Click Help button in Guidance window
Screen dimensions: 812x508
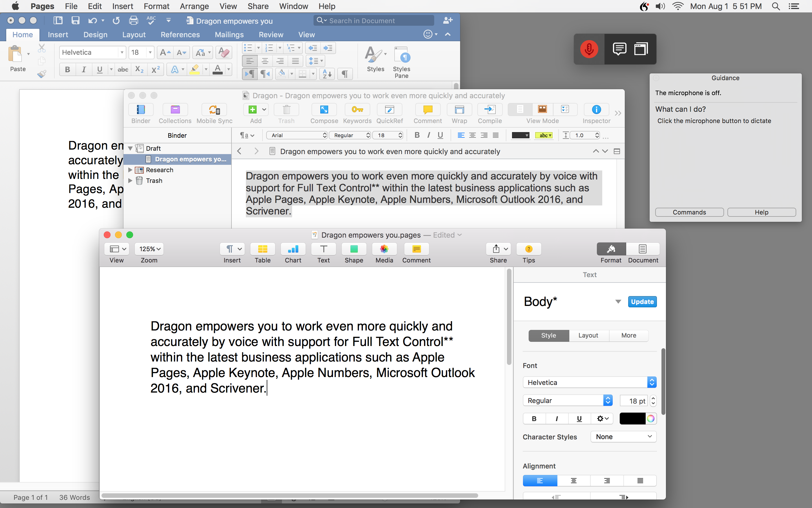[x=761, y=212]
